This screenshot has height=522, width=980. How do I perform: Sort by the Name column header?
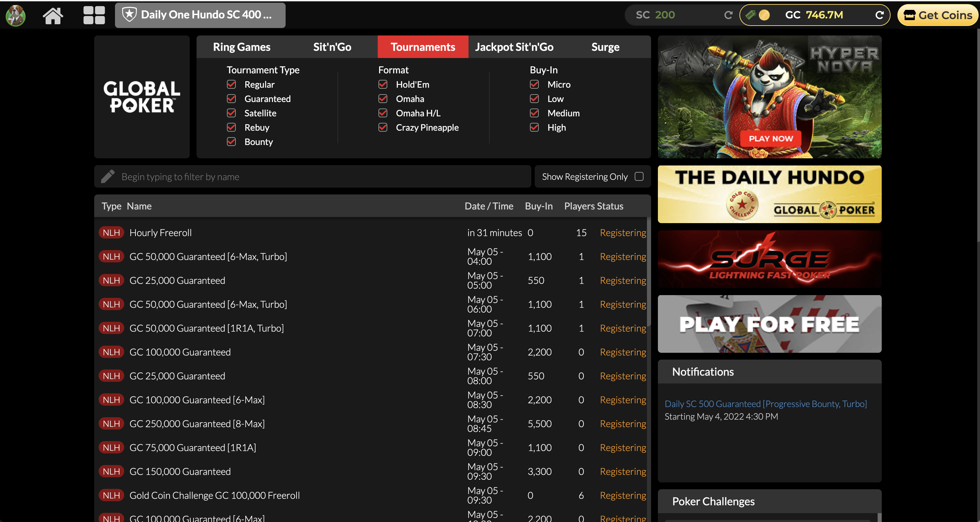pyautogui.click(x=139, y=206)
